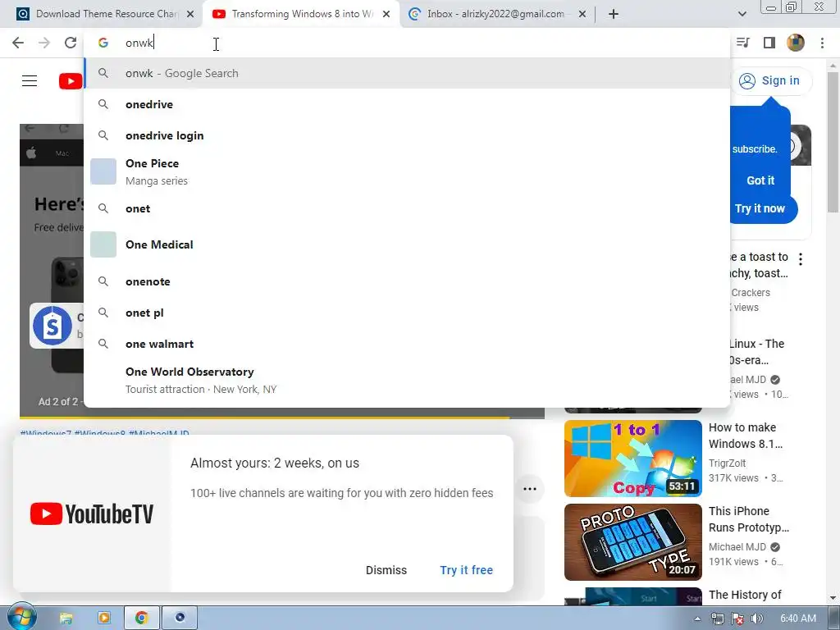
Task: Open File Explorer from the taskbar
Action: 66,618
